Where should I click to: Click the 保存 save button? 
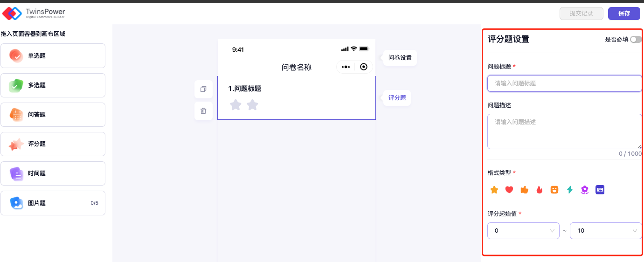[x=624, y=14]
